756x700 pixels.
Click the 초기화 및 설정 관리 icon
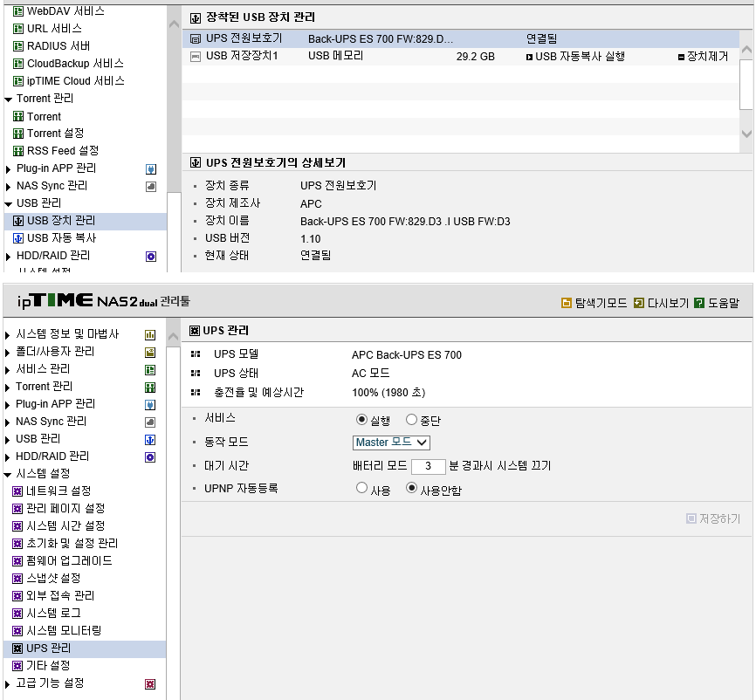17,543
